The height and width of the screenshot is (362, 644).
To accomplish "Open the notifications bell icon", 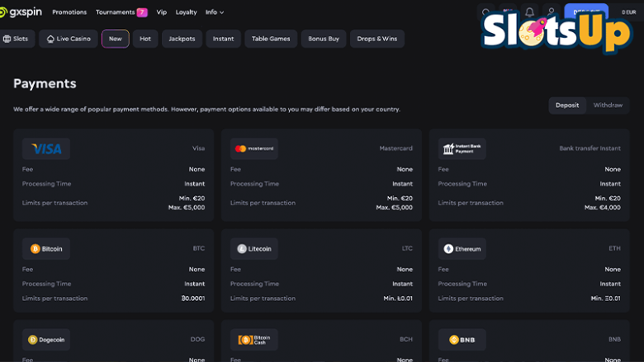I will [x=529, y=12].
